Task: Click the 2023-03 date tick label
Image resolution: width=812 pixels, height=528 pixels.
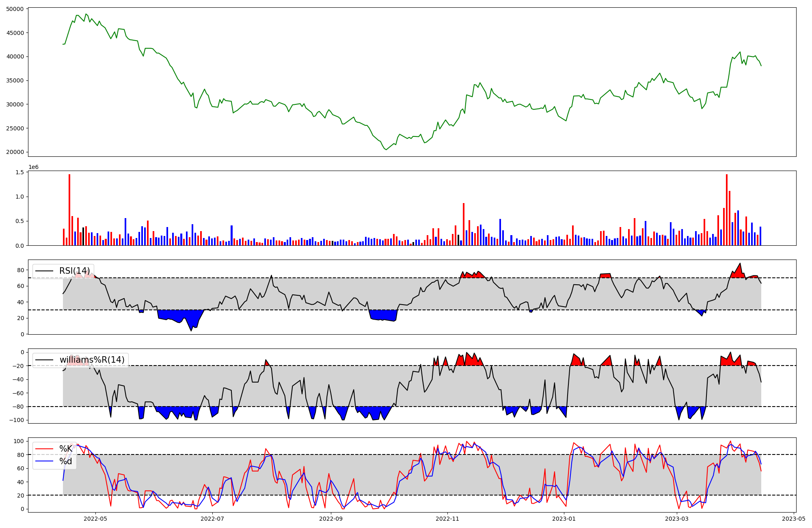Action: [x=677, y=519]
